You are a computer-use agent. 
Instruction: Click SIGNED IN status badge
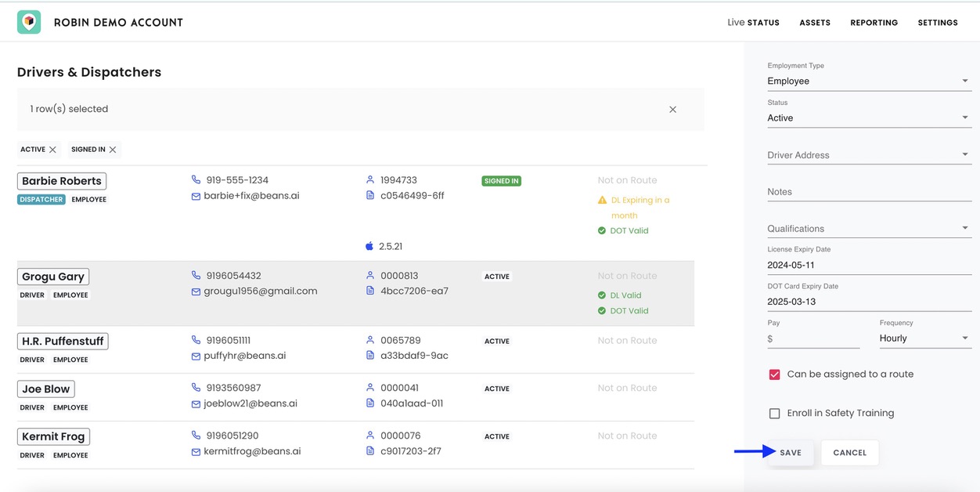coord(502,181)
